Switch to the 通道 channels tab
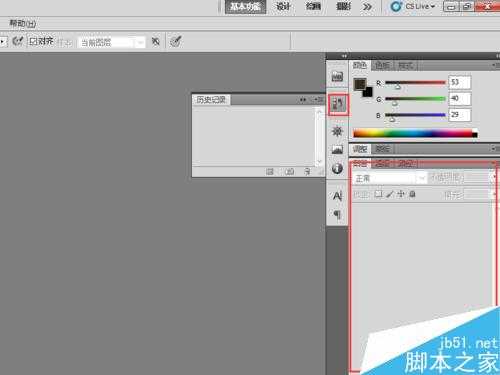This screenshot has width=500, height=375. coord(382,164)
